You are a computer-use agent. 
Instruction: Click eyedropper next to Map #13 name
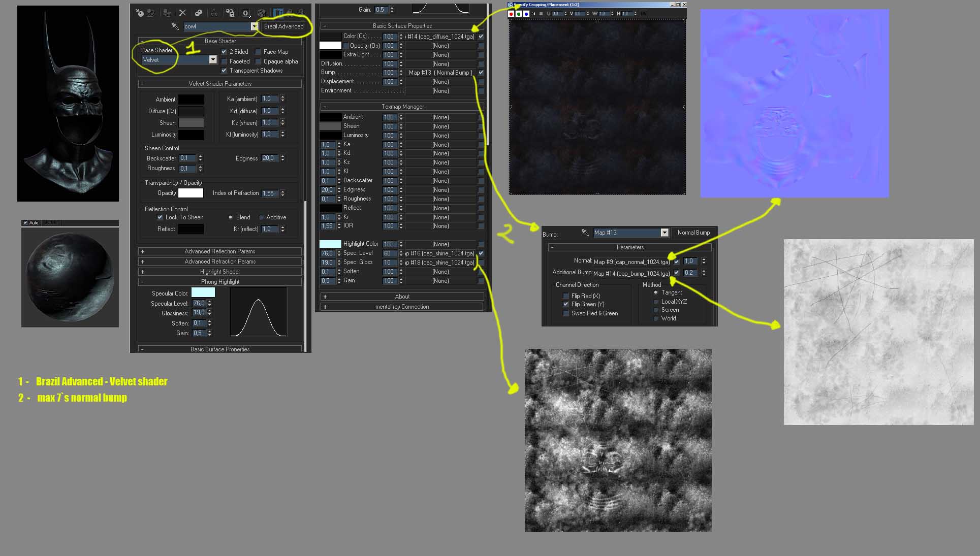(x=585, y=233)
